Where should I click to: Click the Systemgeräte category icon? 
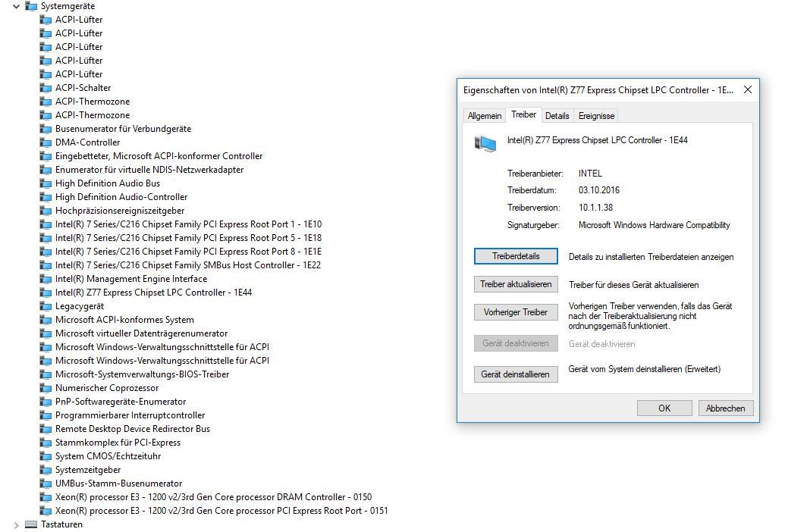pos(31,6)
